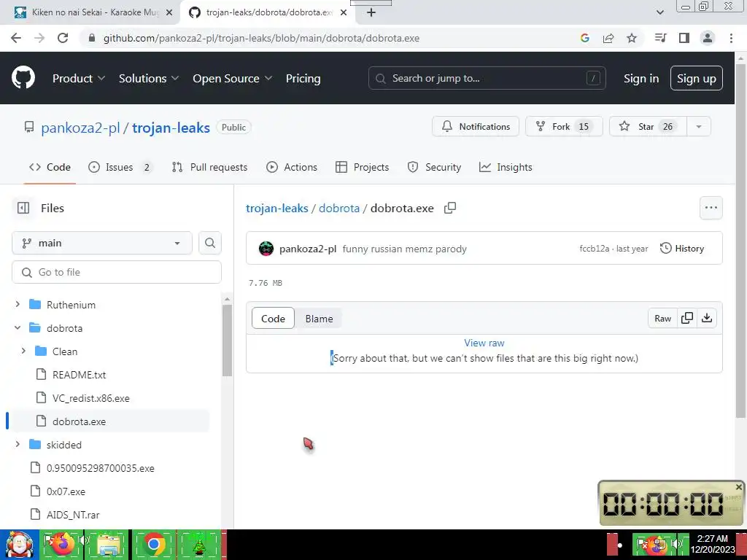Image resolution: width=747 pixels, height=560 pixels.
Task: Expand the Clean folder
Action: pos(23,351)
